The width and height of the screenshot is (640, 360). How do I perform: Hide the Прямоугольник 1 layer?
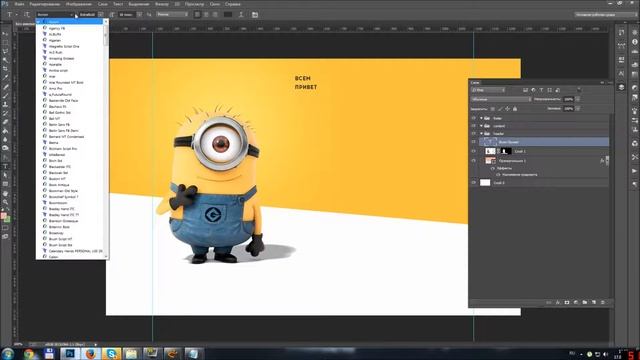(473, 161)
